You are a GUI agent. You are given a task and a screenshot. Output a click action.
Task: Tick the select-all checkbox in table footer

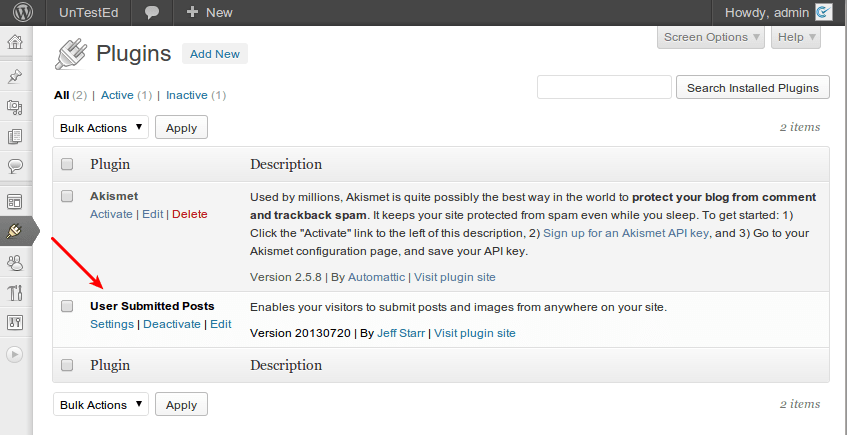pos(67,365)
